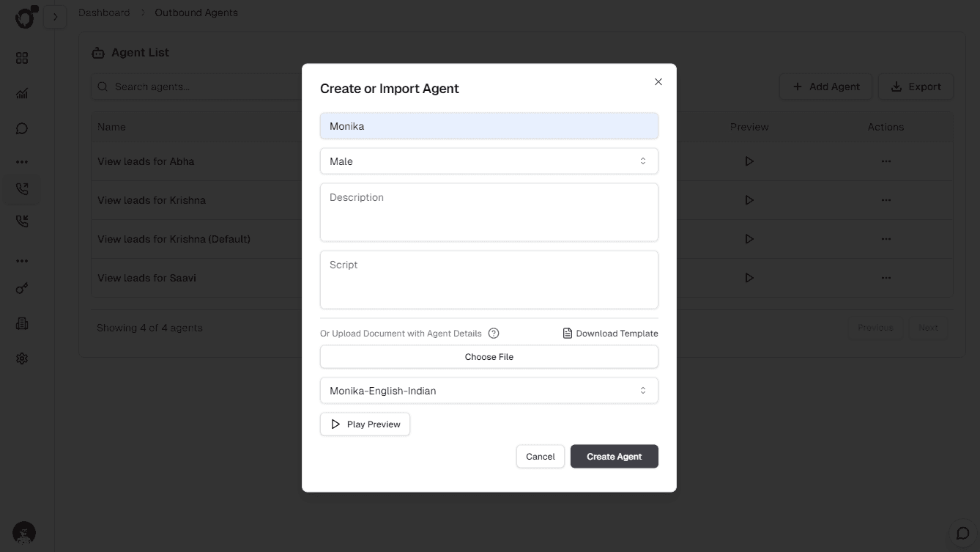The width and height of the screenshot is (980, 552).
Task: Open the Inbound Calls phone icon
Action: [21, 220]
